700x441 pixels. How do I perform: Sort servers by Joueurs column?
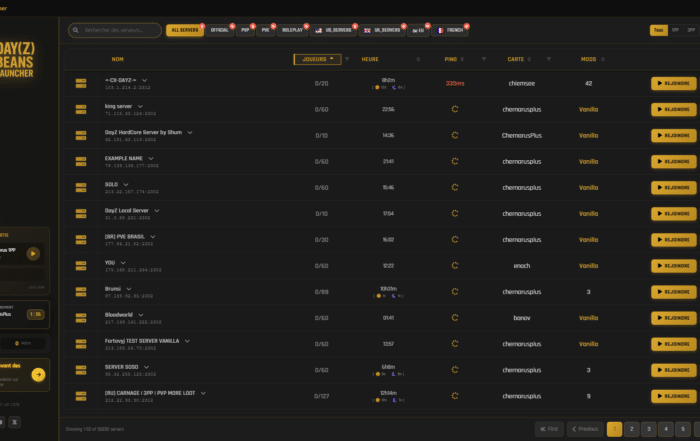click(x=317, y=59)
